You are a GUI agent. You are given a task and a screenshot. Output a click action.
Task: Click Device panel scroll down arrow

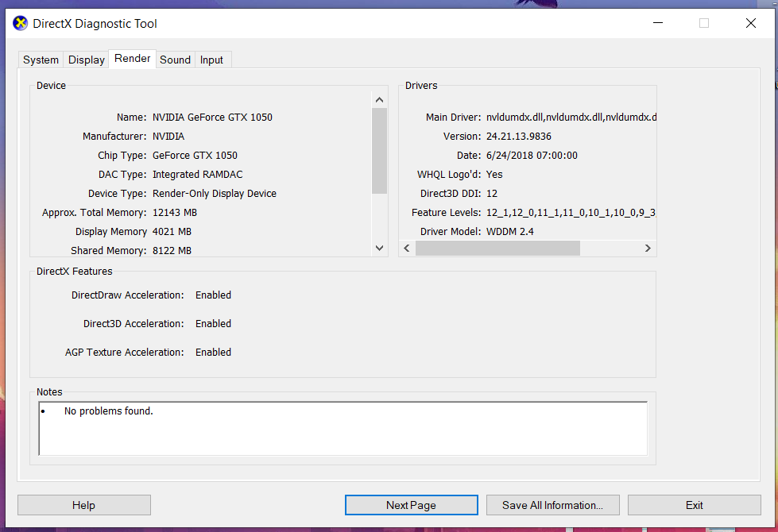pos(380,248)
